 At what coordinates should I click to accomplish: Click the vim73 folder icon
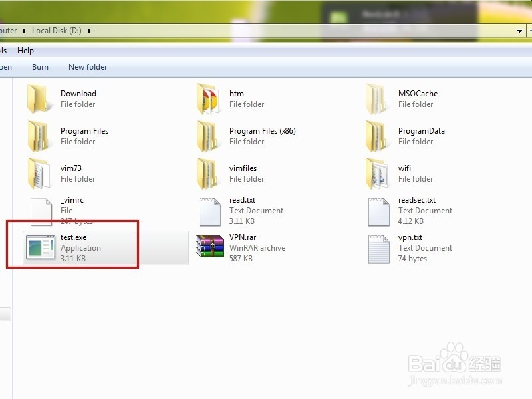click(x=39, y=174)
